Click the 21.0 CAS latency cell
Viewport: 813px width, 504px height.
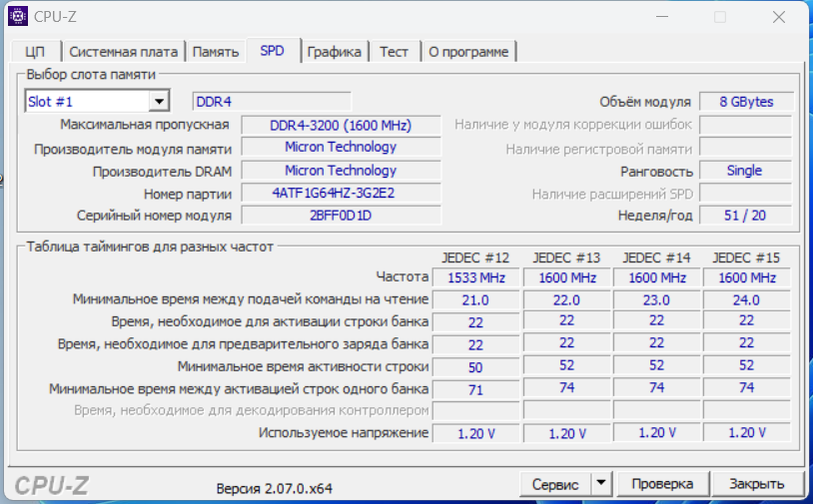pos(476,300)
